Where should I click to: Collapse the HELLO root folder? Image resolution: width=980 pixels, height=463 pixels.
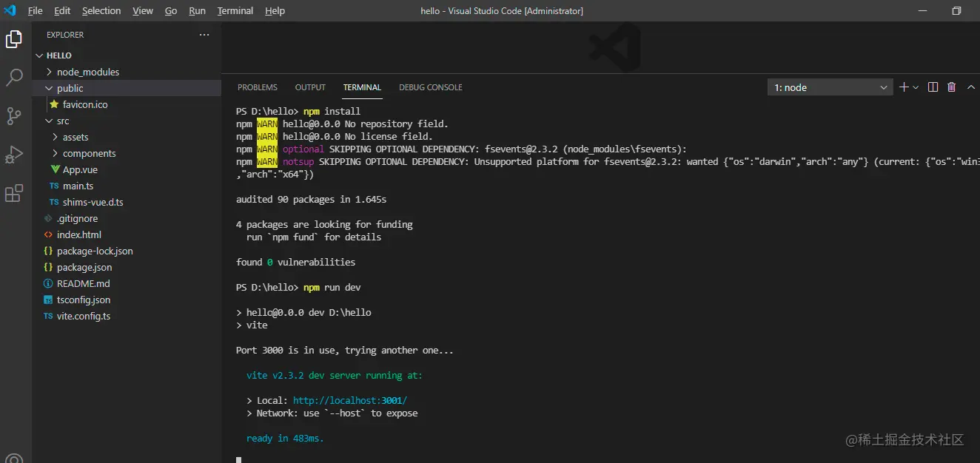[127, 55]
